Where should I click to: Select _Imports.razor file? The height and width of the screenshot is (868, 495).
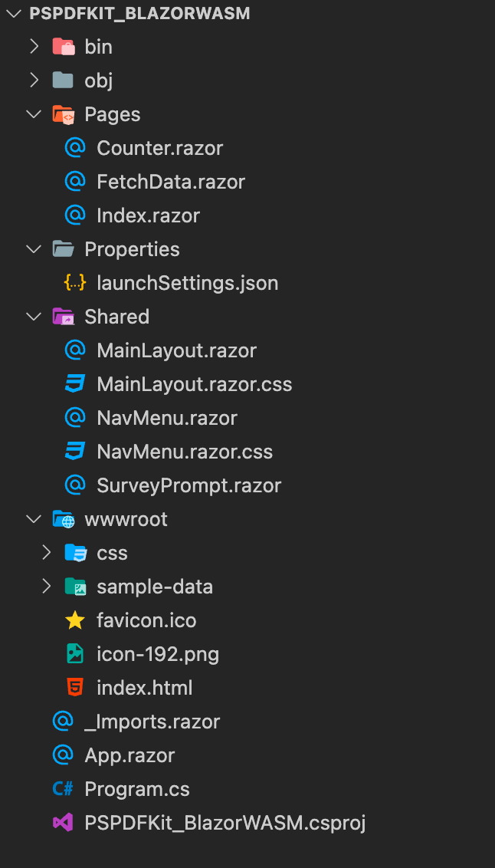(152, 722)
